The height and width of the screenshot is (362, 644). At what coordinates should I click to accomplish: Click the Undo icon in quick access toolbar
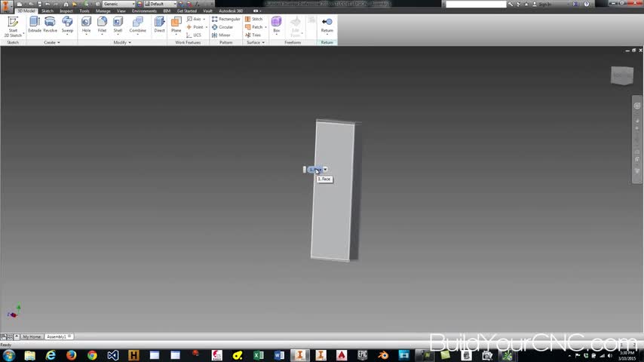48,4
